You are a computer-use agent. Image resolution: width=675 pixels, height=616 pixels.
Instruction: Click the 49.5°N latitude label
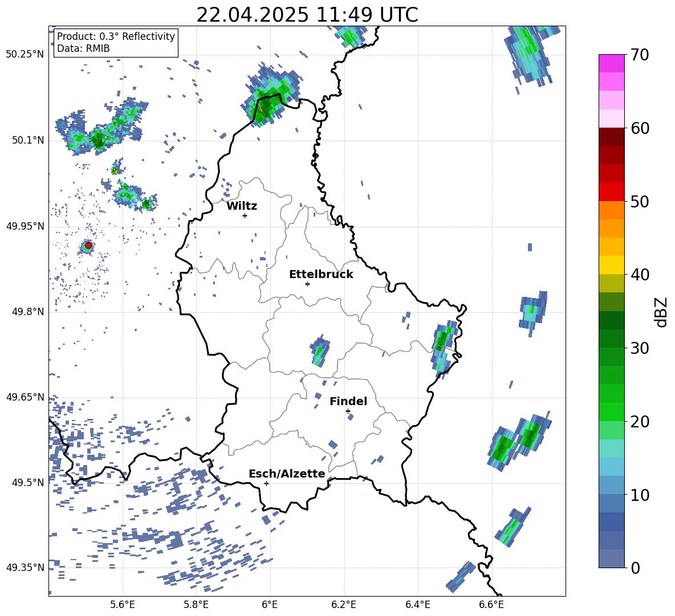27,483
